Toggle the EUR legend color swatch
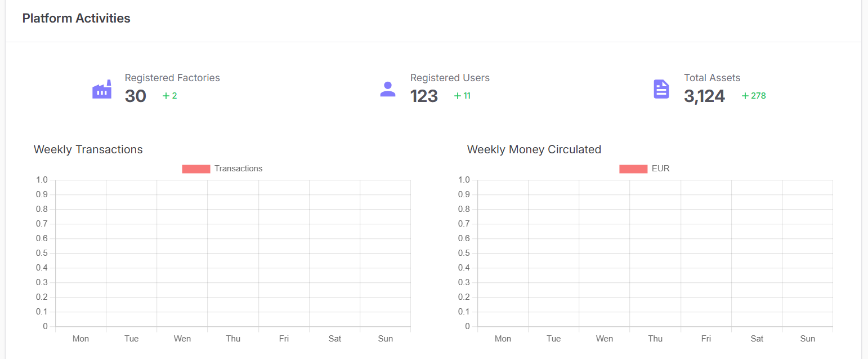Viewport: 868px width, 359px height. coord(633,169)
